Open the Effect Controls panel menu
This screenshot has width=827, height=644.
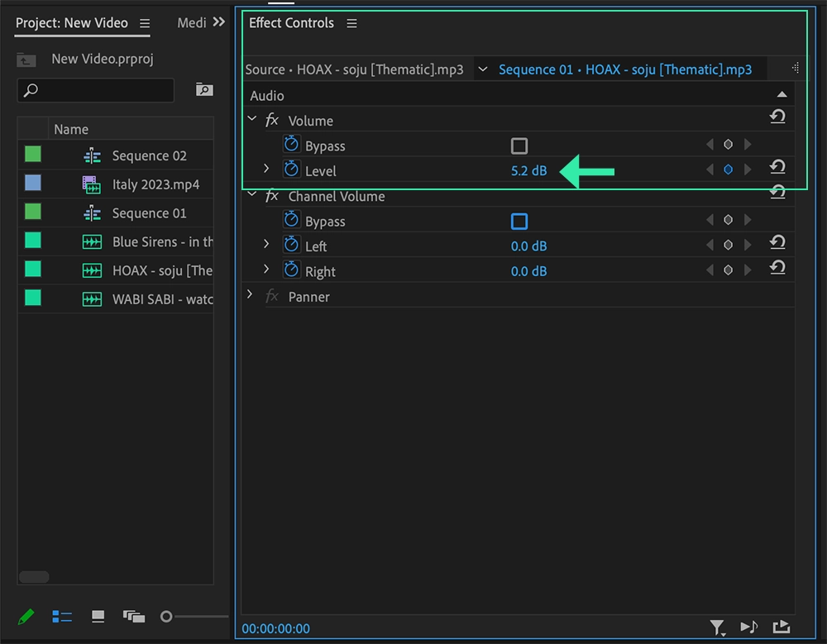[x=351, y=23]
